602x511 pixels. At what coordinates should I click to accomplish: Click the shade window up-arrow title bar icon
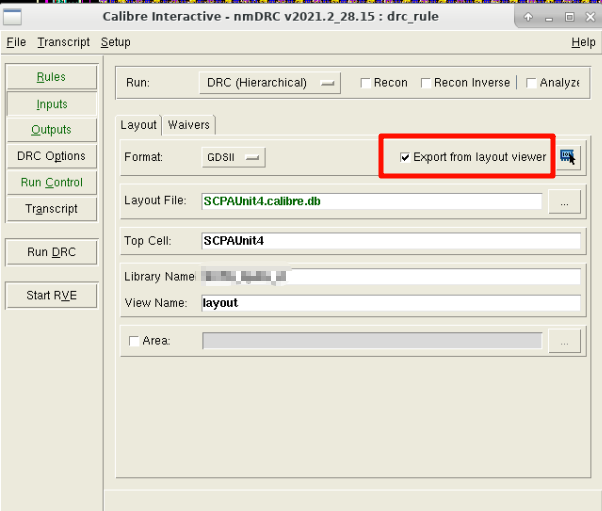point(528,17)
